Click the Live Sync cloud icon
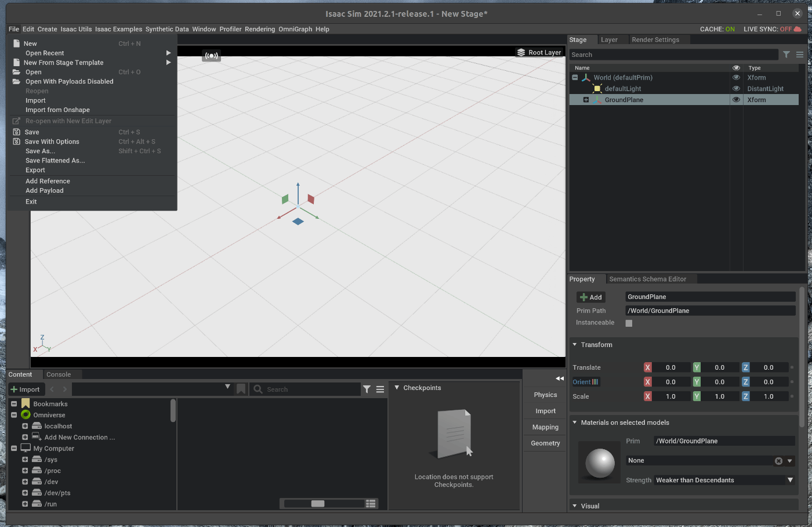This screenshot has height=527, width=812. 797,29
